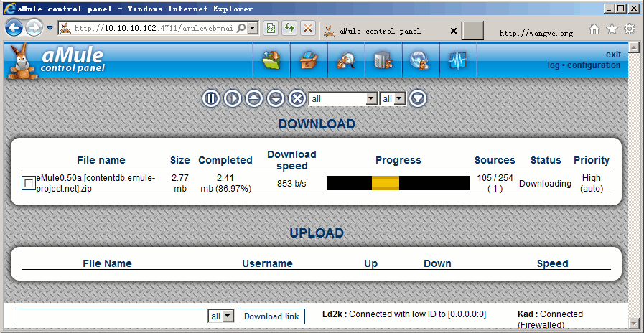
Task: Apply the filter funnel button
Action: click(x=418, y=99)
